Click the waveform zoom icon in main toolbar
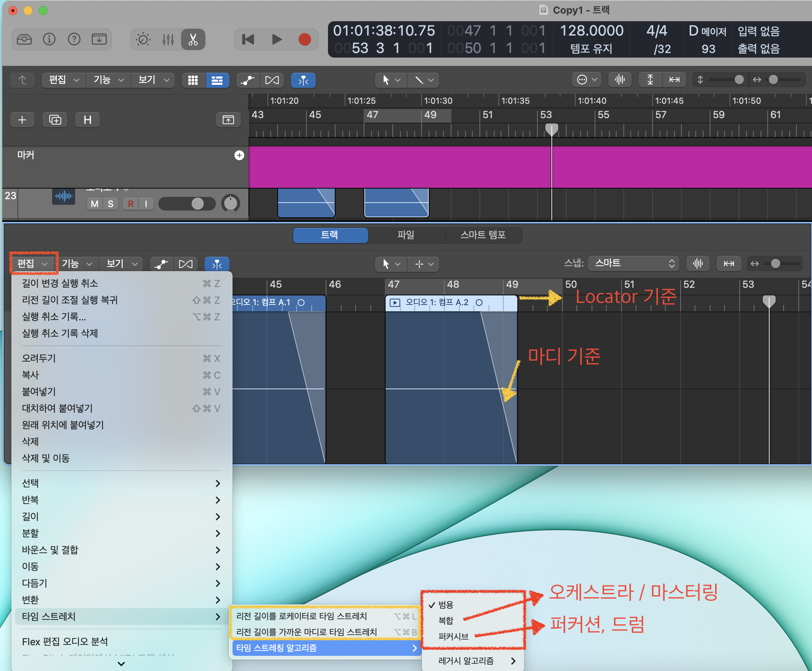Screen dimensions: 812x671 (620, 80)
